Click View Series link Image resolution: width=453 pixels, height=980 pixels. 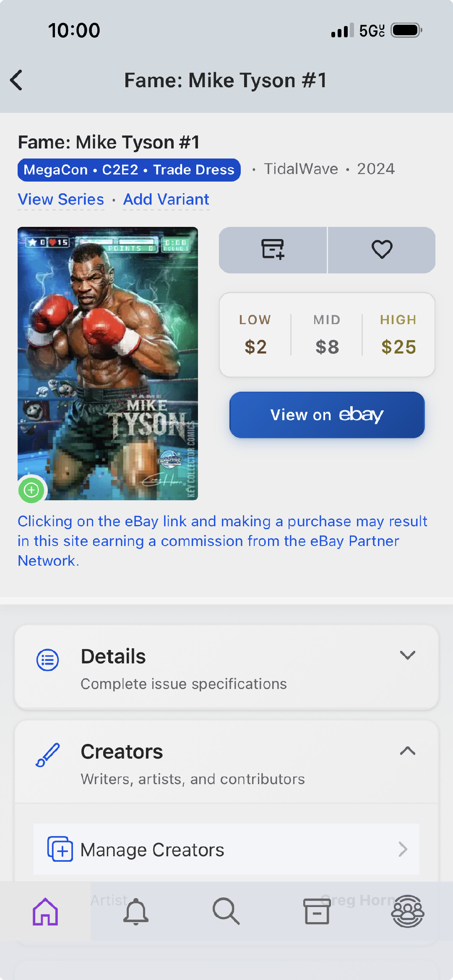(x=61, y=200)
